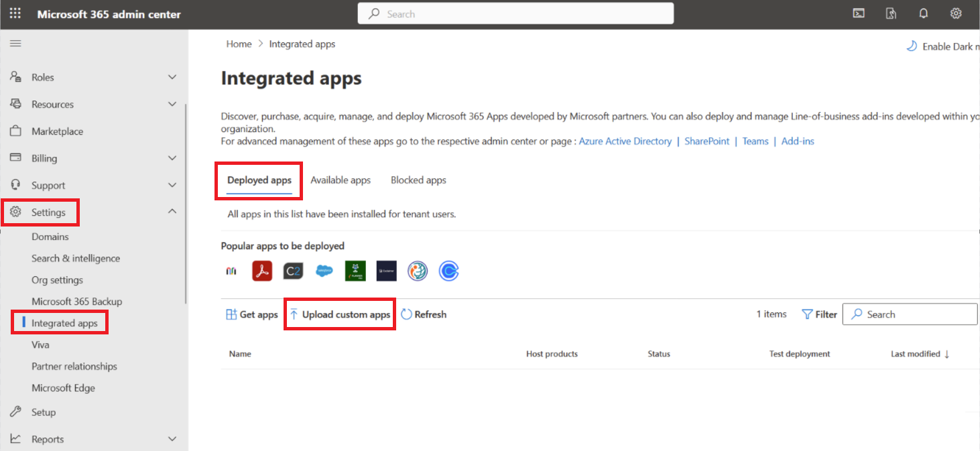The height and width of the screenshot is (451, 980).
Task: Expand the Reports navigation section
Action: click(172, 439)
